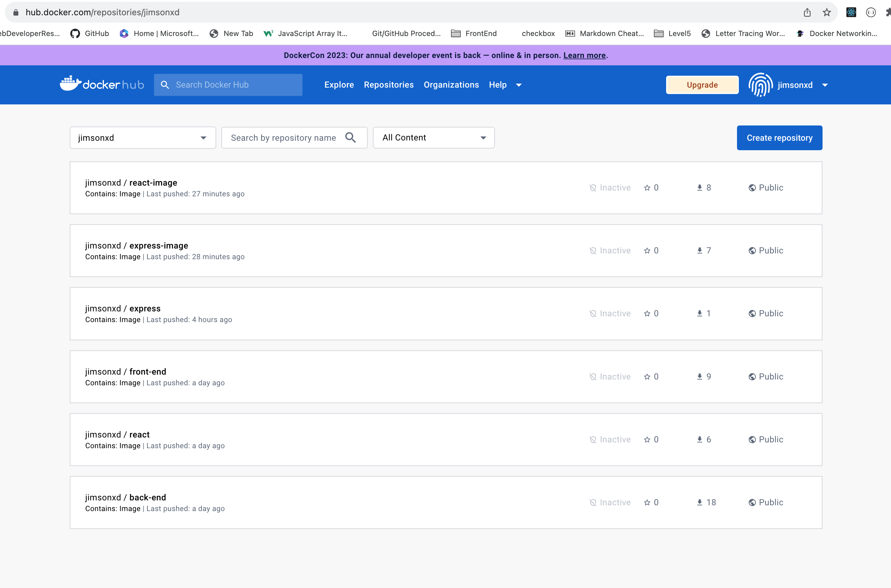Screen dimensions: 891x588
Task: Click the download icon on front-end row
Action: pos(700,376)
